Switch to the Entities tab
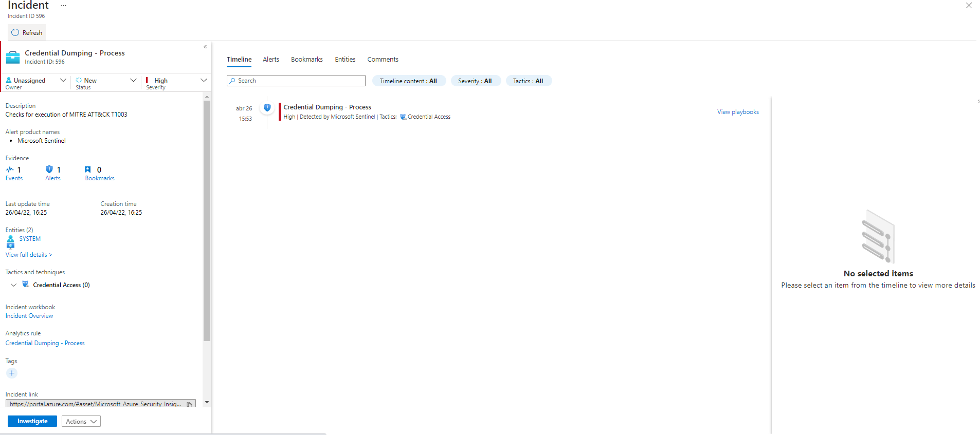The height and width of the screenshot is (435, 980). tap(345, 60)
